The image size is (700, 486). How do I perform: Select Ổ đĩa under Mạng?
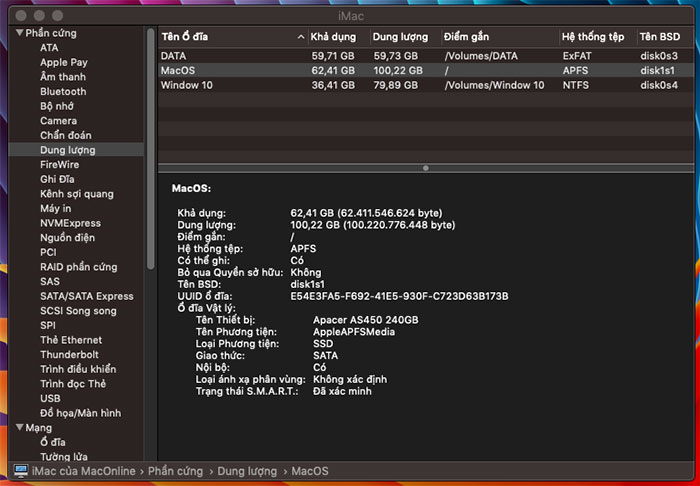click(x=53, y=442)
